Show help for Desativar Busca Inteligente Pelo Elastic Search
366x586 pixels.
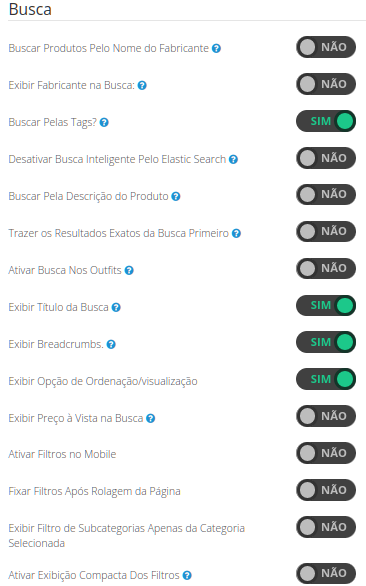(x=233, y=159)
